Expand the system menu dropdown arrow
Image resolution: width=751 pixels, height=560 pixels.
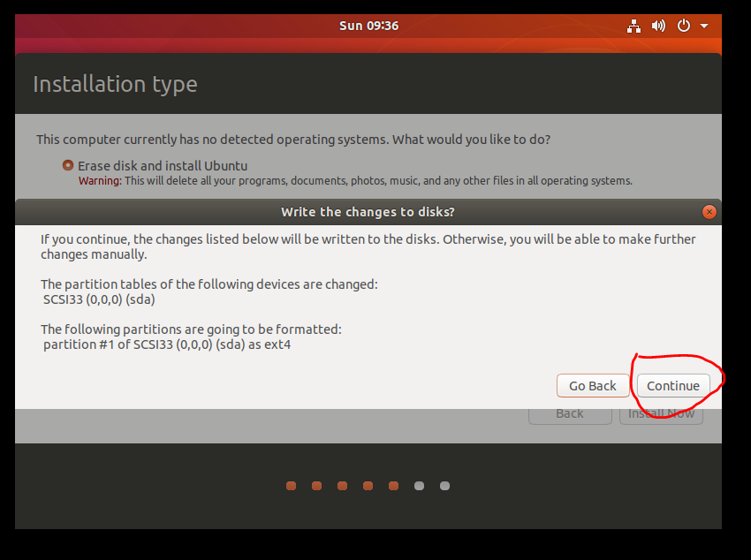(704, 26)
